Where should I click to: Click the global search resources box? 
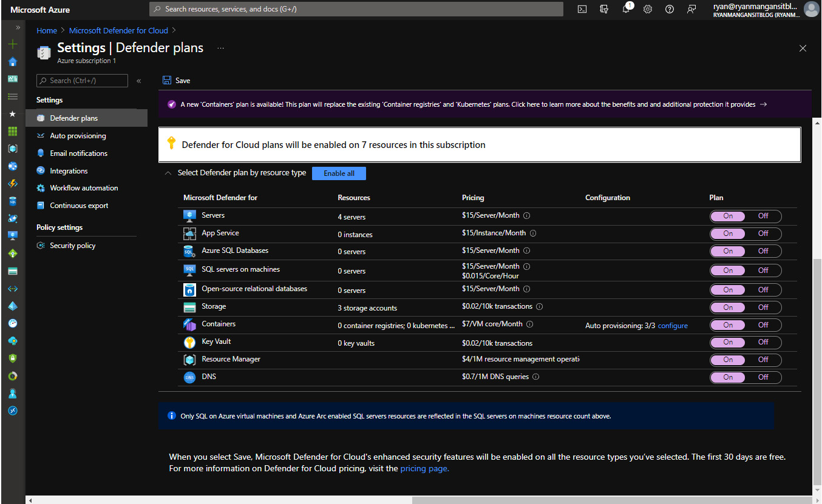pos(356,9)
